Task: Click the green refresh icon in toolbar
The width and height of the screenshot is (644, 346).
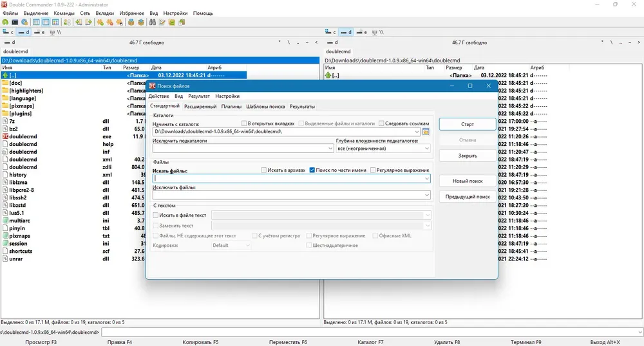Action: [x=5, y=22]
